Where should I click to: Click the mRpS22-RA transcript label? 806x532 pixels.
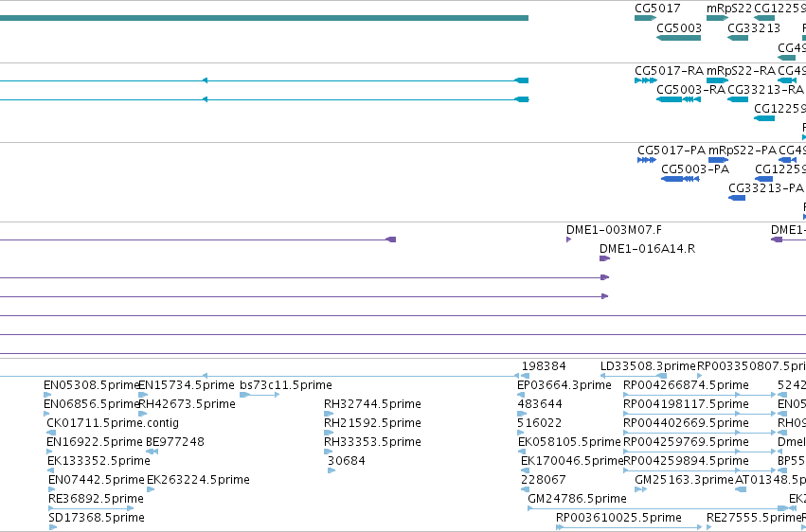[741, 70]
